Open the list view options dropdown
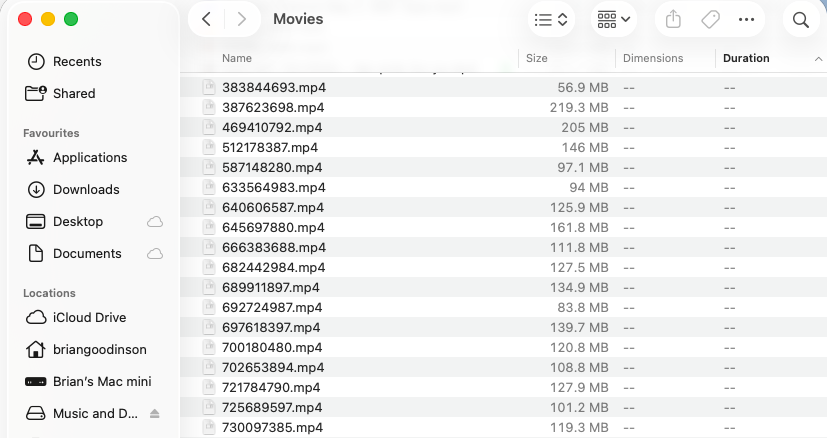 click(x=551, y=20)
